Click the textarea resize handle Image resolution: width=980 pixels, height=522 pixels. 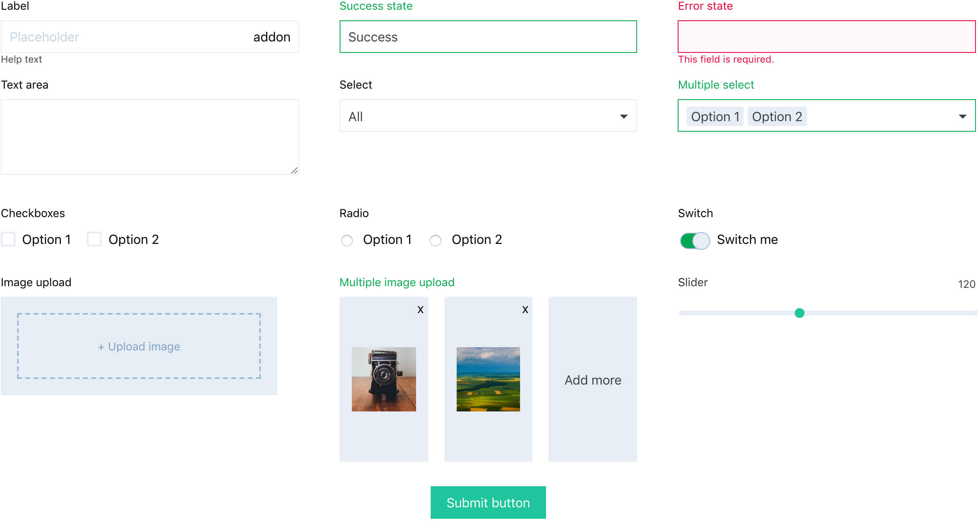(x=294, y=171)
